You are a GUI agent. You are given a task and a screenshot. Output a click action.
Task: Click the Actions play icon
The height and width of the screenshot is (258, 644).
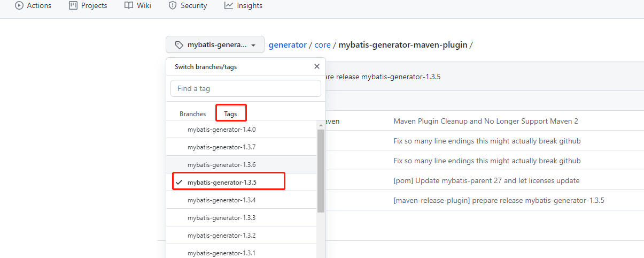[x=19, y=5]
